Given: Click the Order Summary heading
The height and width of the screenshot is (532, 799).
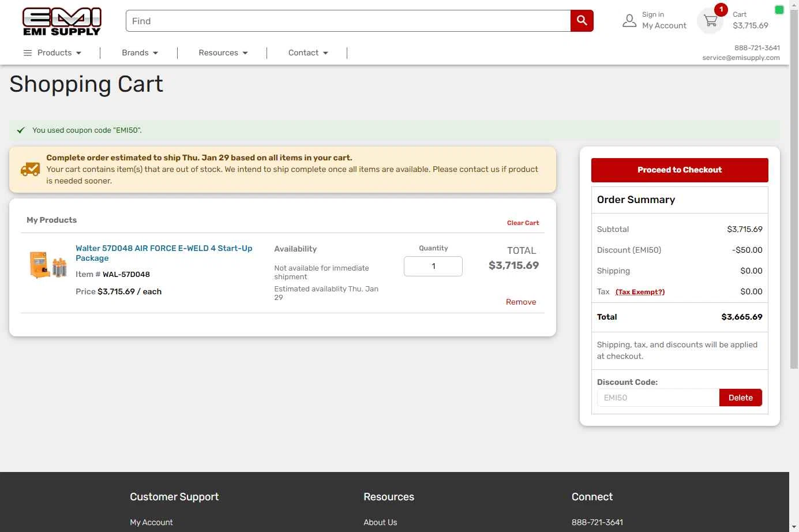Looking at the screenshot, I should click(x=636, y=200).
